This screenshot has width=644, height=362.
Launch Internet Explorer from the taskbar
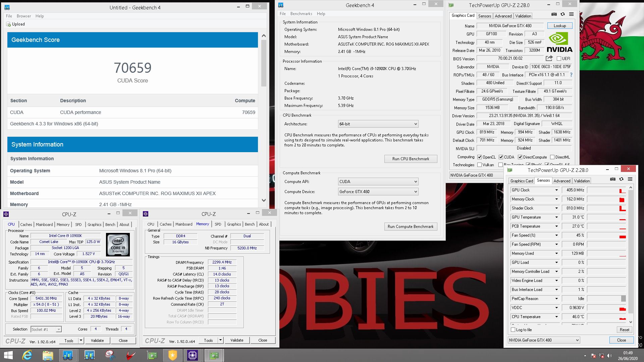click(27, 355)
